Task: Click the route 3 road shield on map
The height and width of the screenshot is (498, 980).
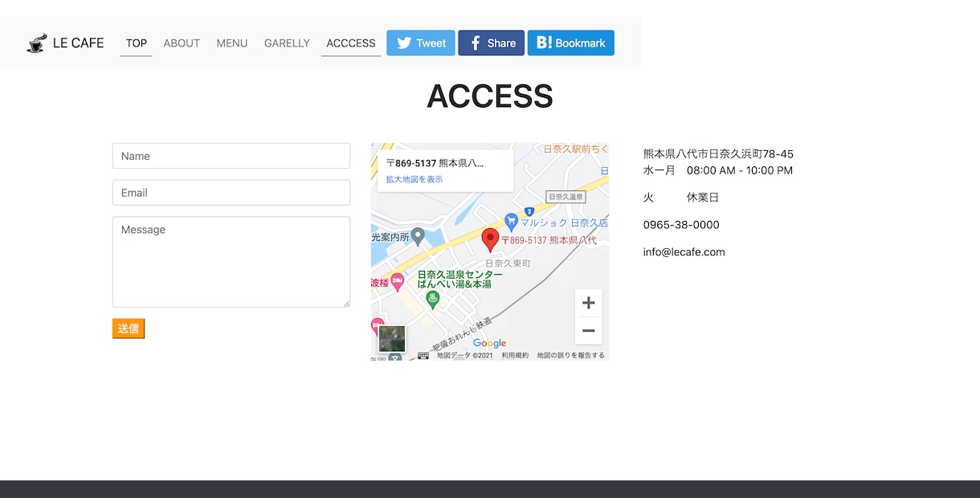Action: click(x=529, y=211)
